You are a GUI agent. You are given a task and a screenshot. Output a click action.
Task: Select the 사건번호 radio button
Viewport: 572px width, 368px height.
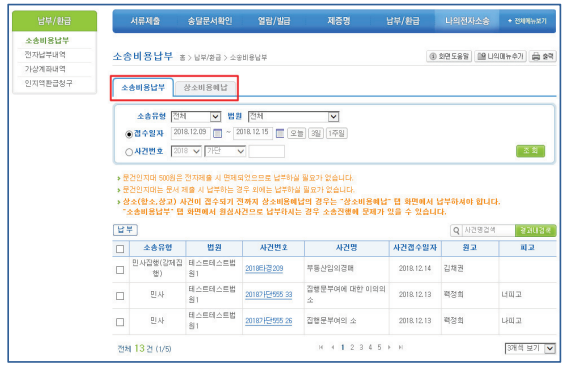(x=129, y=152)
